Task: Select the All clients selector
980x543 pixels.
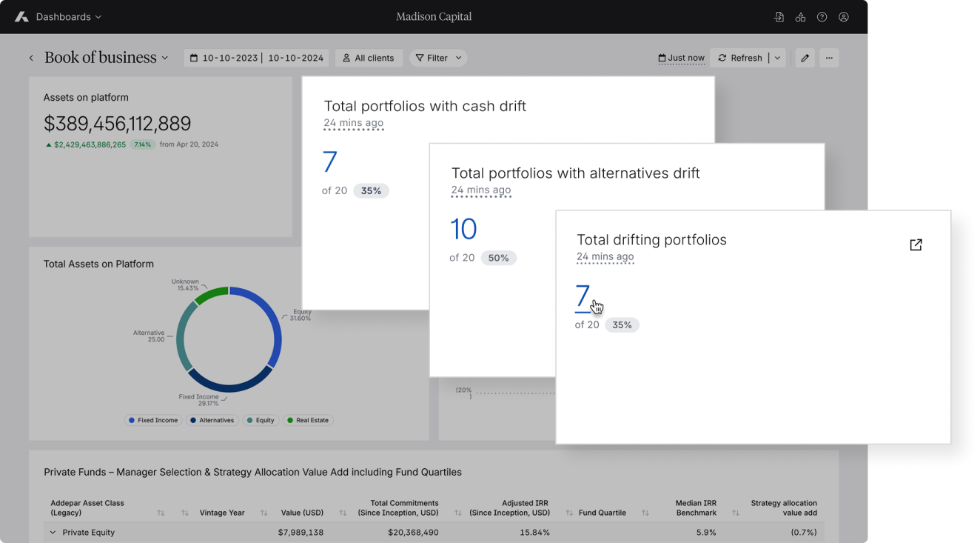Action: (x=369, y=58)
